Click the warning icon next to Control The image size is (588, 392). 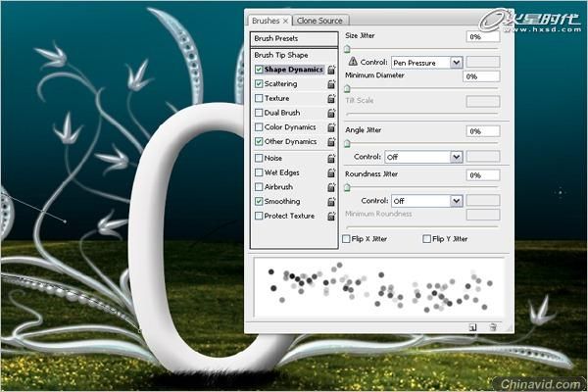click(353, 61)
